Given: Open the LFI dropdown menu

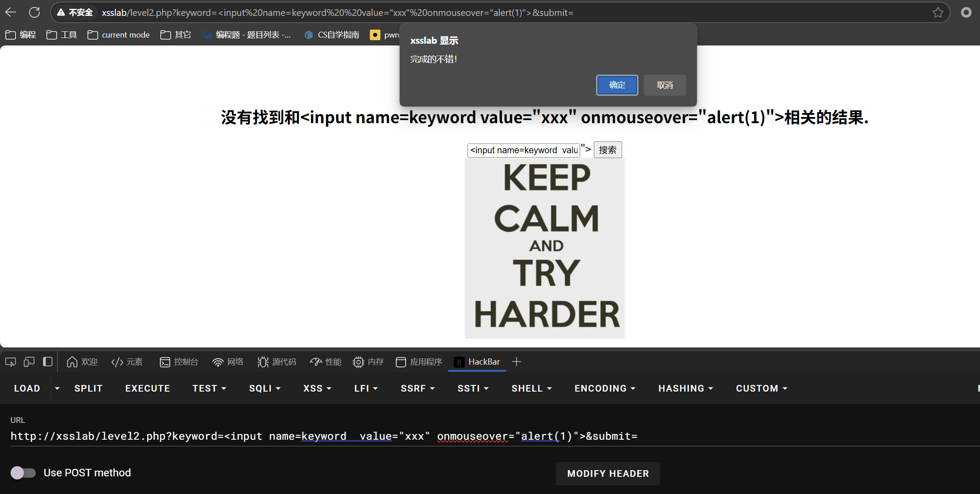Looking at the screenshot, I should 366,388.
